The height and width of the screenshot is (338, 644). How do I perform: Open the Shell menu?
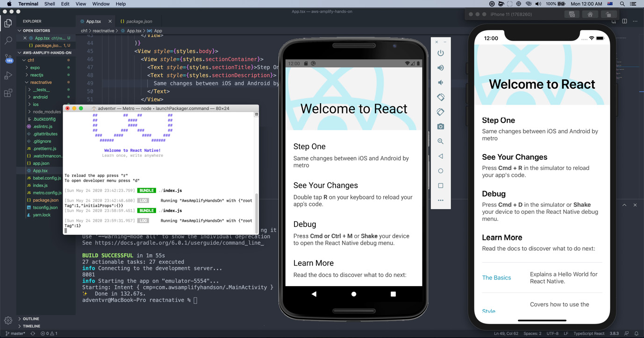point(50,4)
